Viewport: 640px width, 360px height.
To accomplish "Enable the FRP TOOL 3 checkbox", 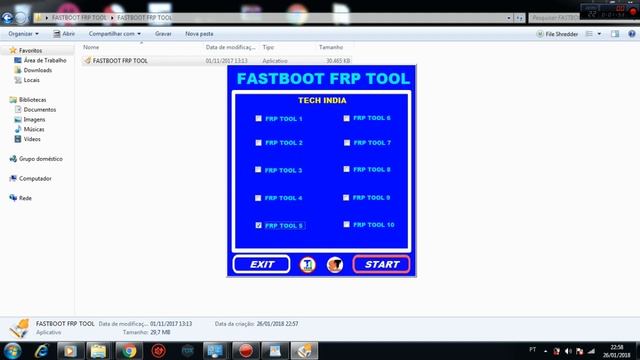I will [258, 169].
